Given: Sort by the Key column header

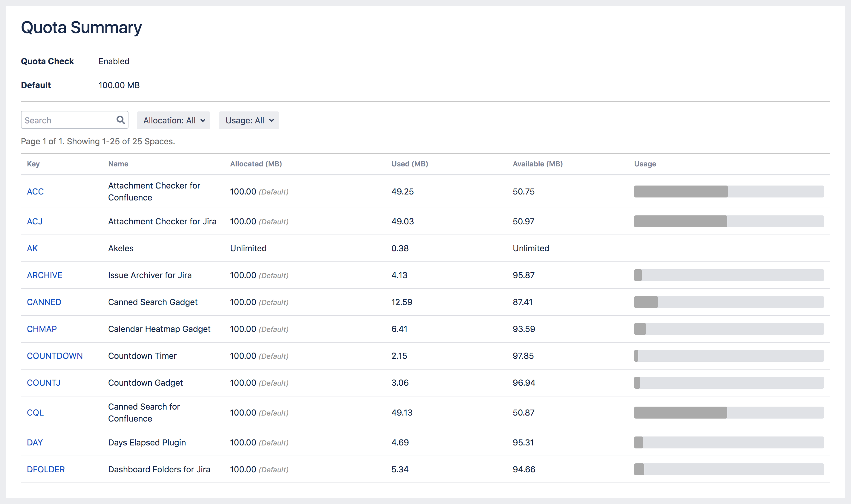Looking at the screenshot, I should [x=33, y=164].
